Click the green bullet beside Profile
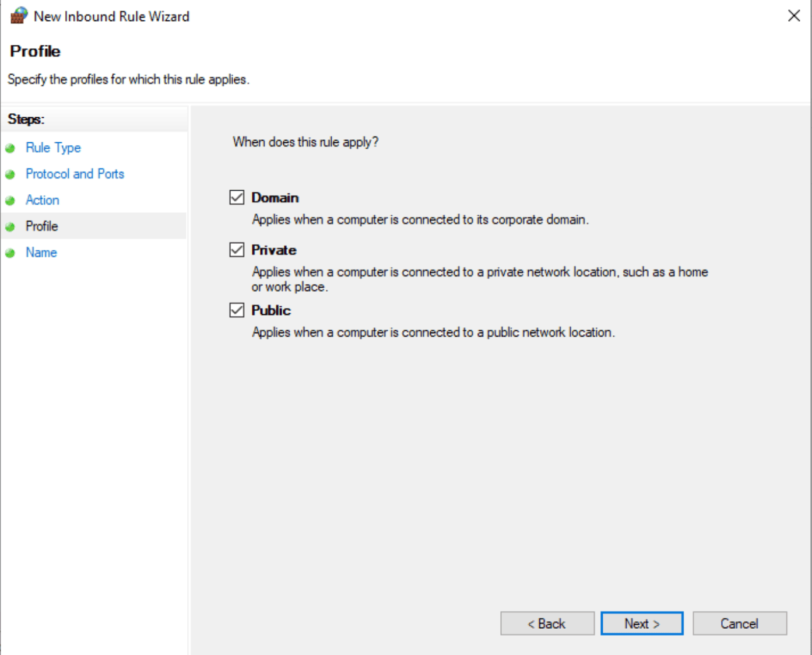Screen dimensions: 812x655 pos(10,226)
